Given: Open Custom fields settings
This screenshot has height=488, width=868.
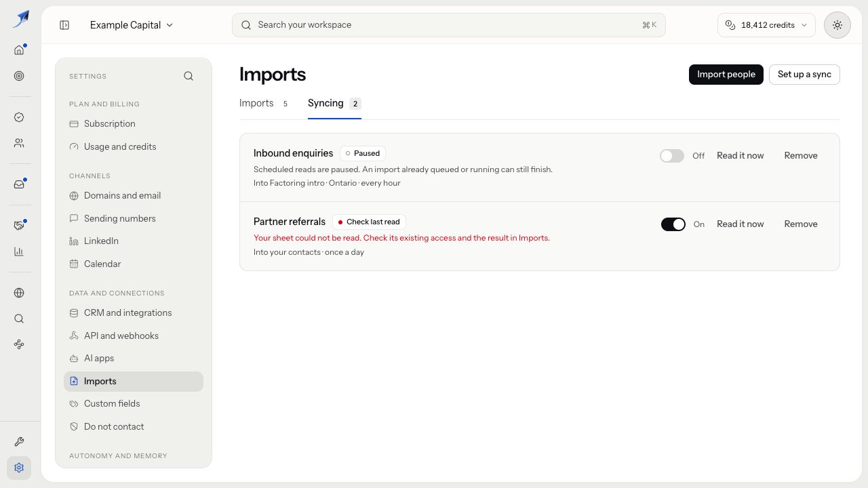Looking at the screenshot, I should pyautogui.click(x=134, y=404).
